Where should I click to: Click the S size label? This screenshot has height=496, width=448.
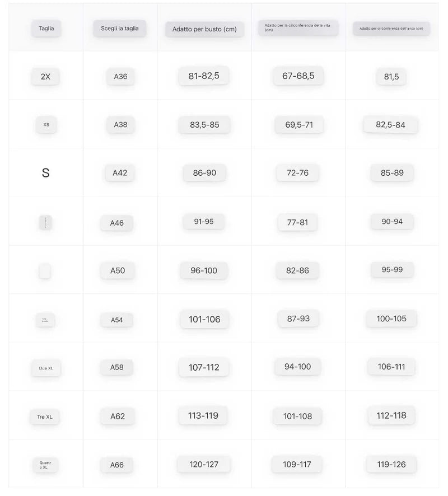[46, 173]
